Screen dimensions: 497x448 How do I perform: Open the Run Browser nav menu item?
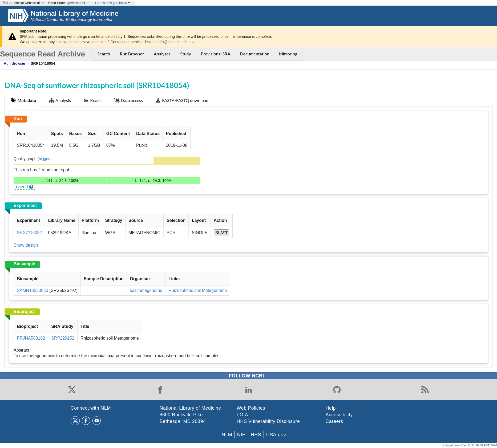(132, 54)
